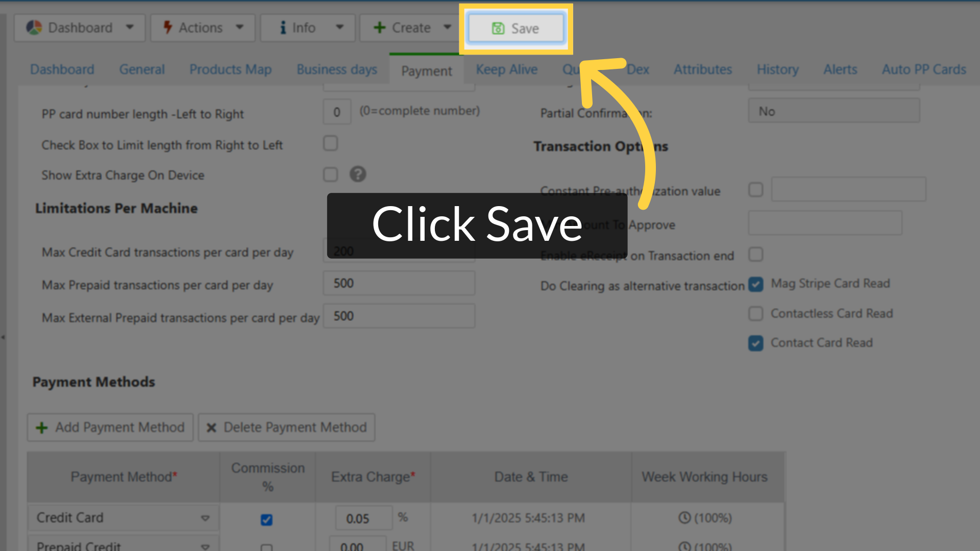
Task: Open help for Show Extra Charge On Device
Action: 358,174
